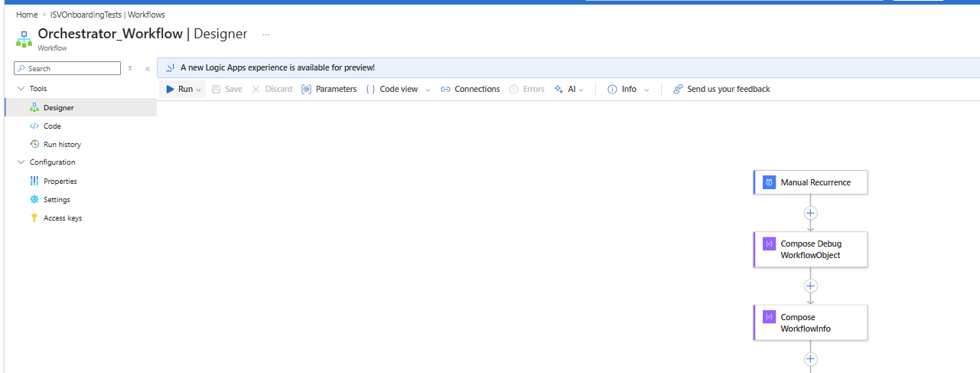Click Discard in the toolbar
The image size is (980, 373).
272,90
